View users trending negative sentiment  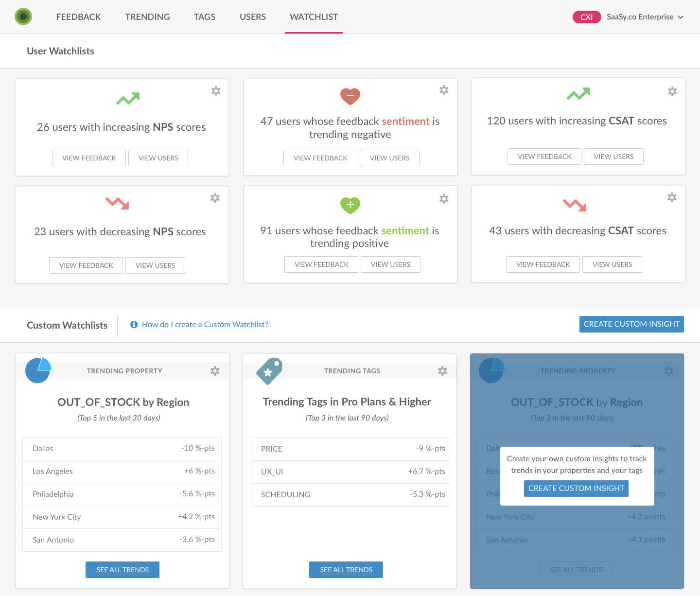[390, 158]
